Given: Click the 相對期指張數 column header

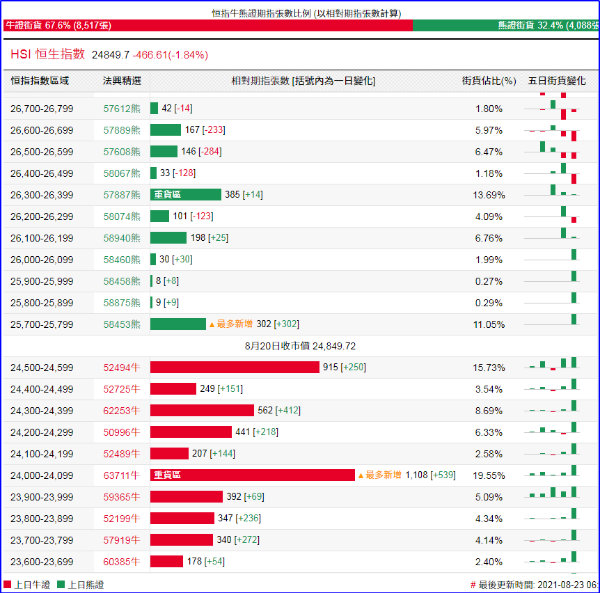Looking at the screenshot, I should 303,81.
